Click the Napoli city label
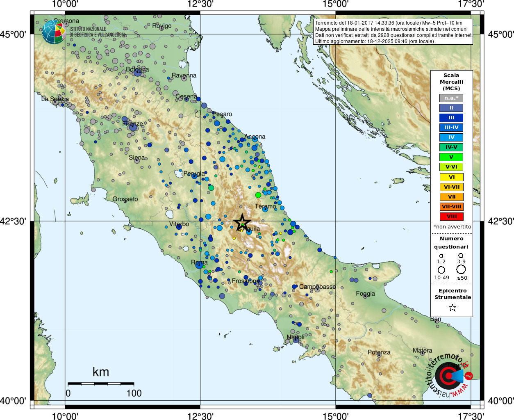This screenshot has height=420, width=514. click(296, 337)
